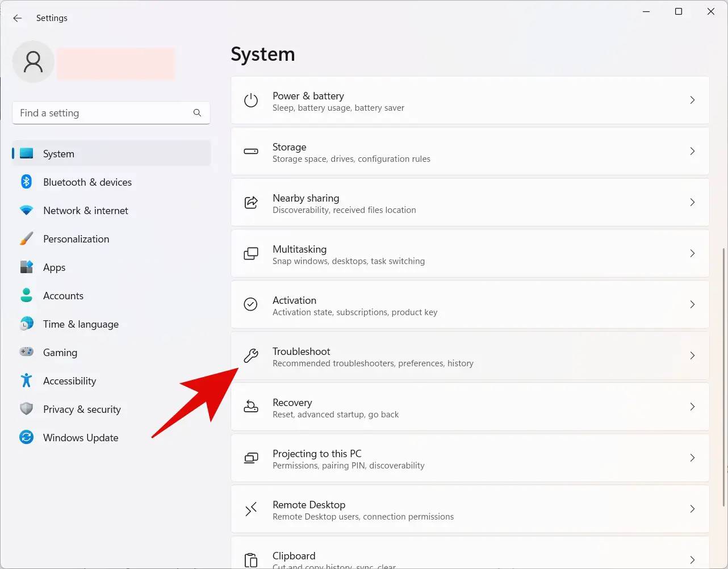The height and width of the screenshot is (569, 728).
Task: Click the Clipboard icon
Action: [x=251, y=560]
